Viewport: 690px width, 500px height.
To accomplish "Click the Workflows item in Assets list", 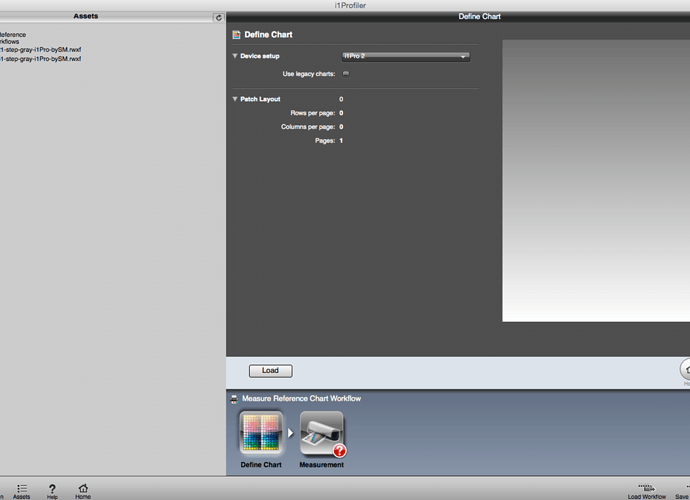I will 9,41.
